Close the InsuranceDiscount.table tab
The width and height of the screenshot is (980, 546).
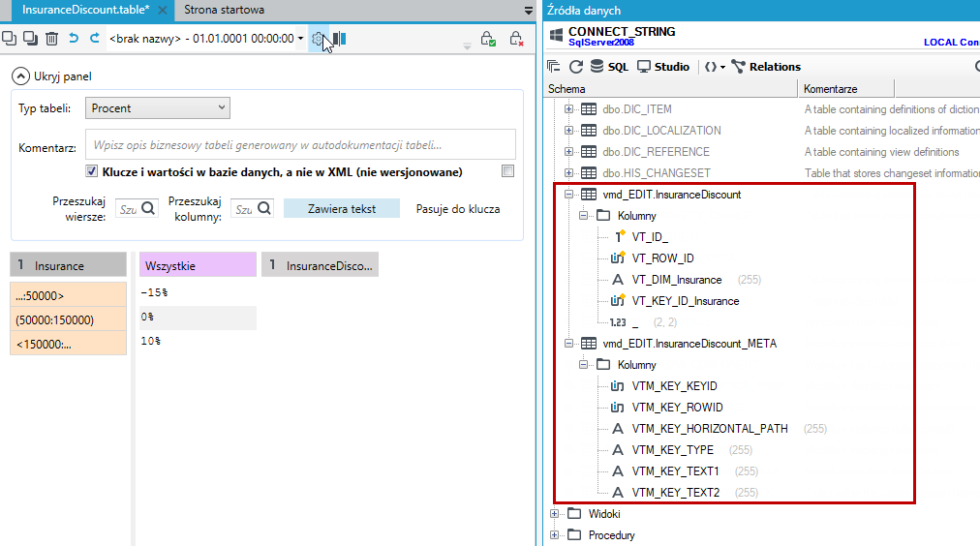tap(163, 11)
